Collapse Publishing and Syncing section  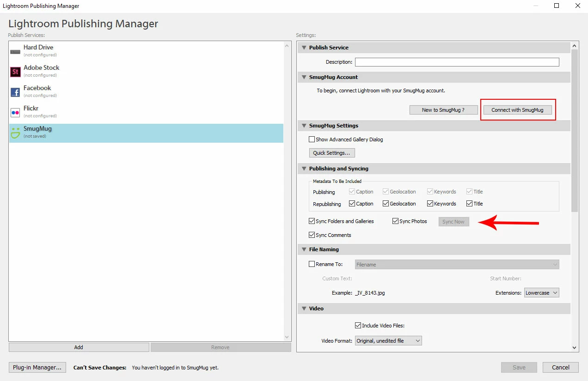[304, 169]
